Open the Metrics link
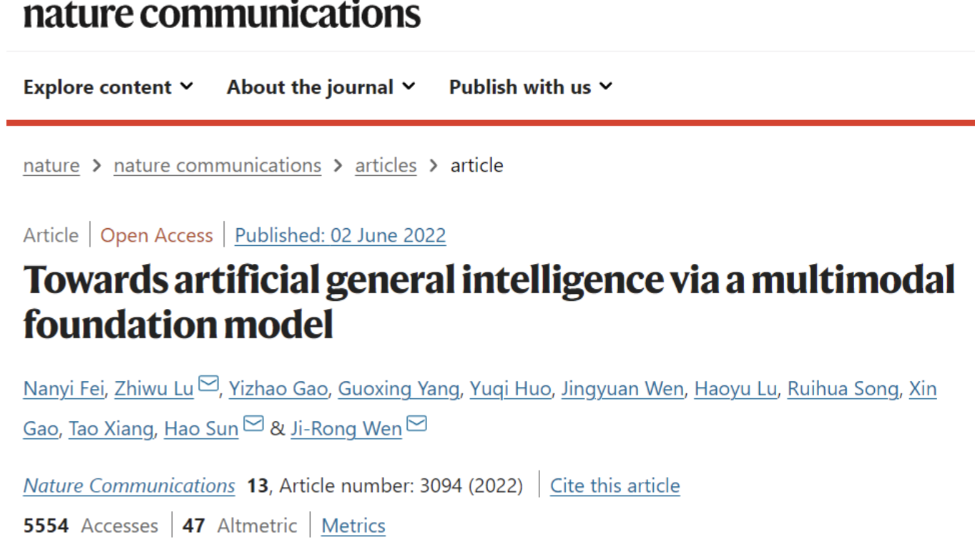 353,526
